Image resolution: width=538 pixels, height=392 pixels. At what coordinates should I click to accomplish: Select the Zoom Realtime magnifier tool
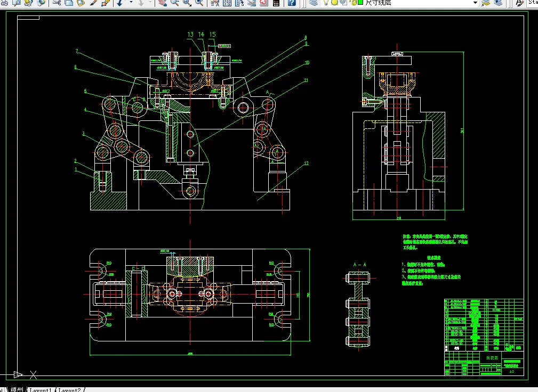(175, 3)
